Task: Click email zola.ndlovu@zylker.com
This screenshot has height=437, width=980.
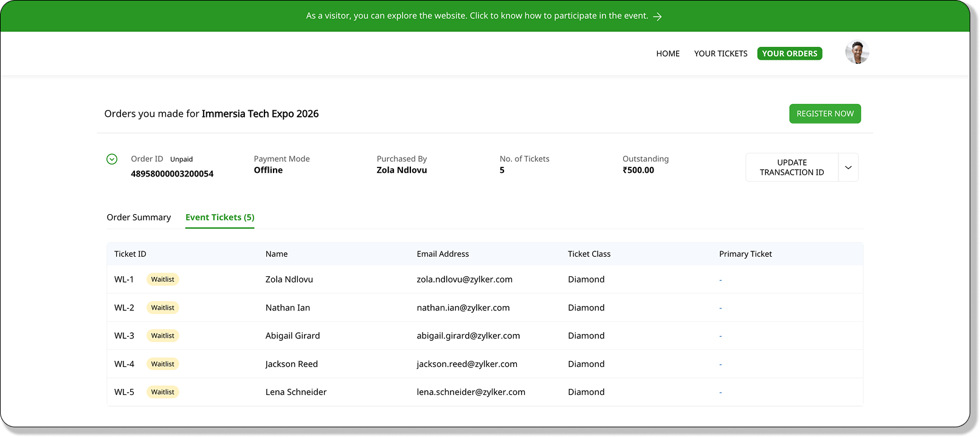Action: [464, 279]
